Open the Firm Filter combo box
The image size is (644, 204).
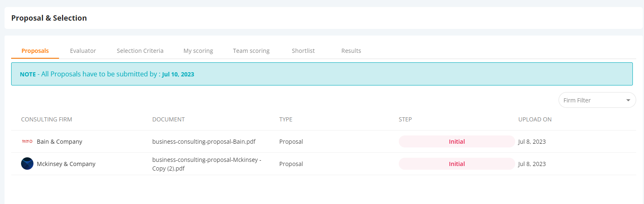click(x=597, y=100)
